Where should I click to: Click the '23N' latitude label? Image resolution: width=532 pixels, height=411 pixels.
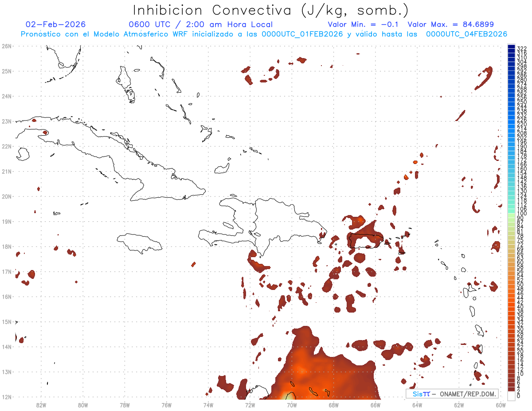(x=7, y=121)
